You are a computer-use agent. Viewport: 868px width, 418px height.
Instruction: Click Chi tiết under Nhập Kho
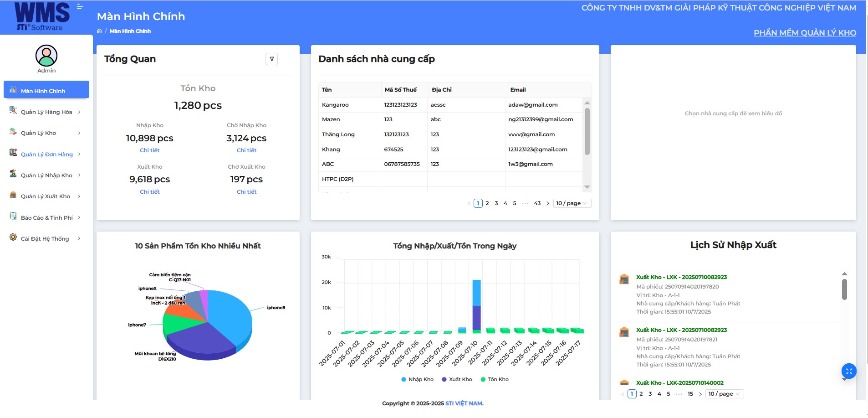click(149, 150)
